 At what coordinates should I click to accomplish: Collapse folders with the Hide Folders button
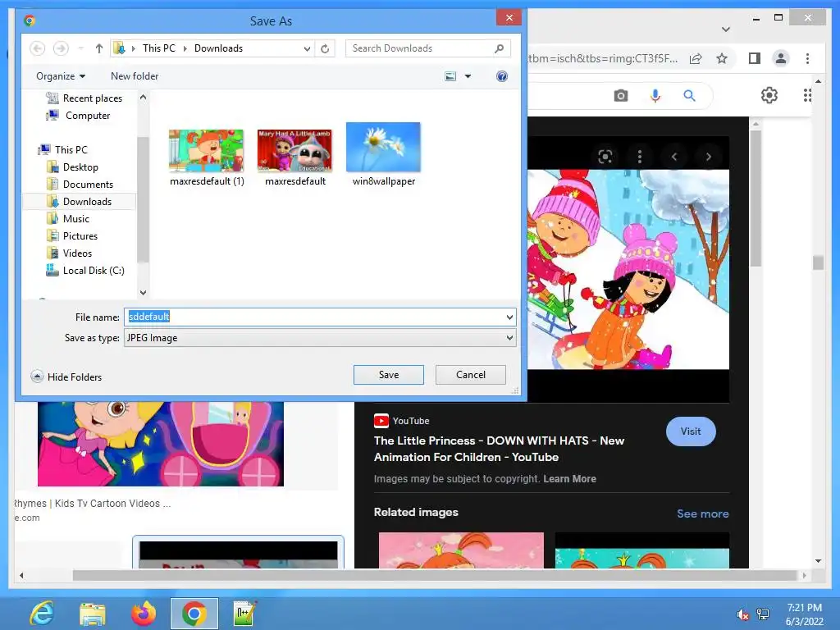tap(66, 377)
